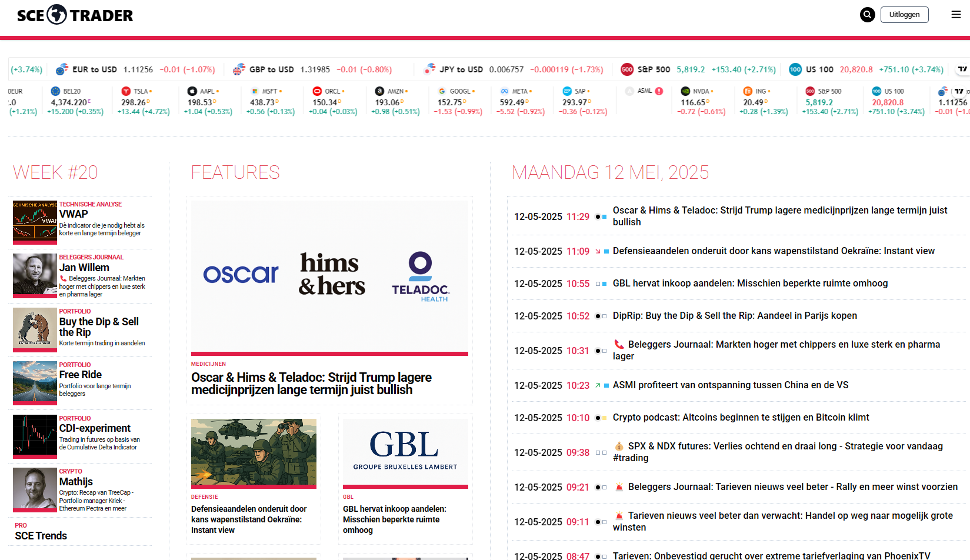The image size is (970, 560).
Task: Open the GBL logo feature image
Action: [x=405, y=454]
